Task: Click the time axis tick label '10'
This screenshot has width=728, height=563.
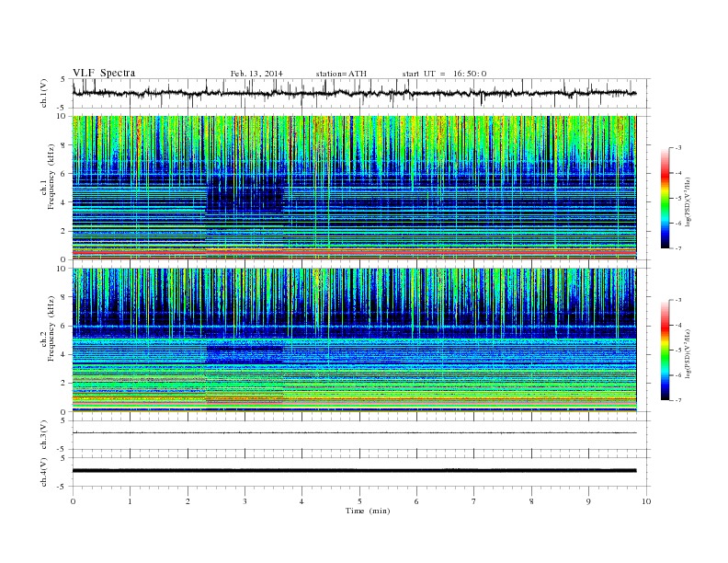Action: (x=646, y=501)
